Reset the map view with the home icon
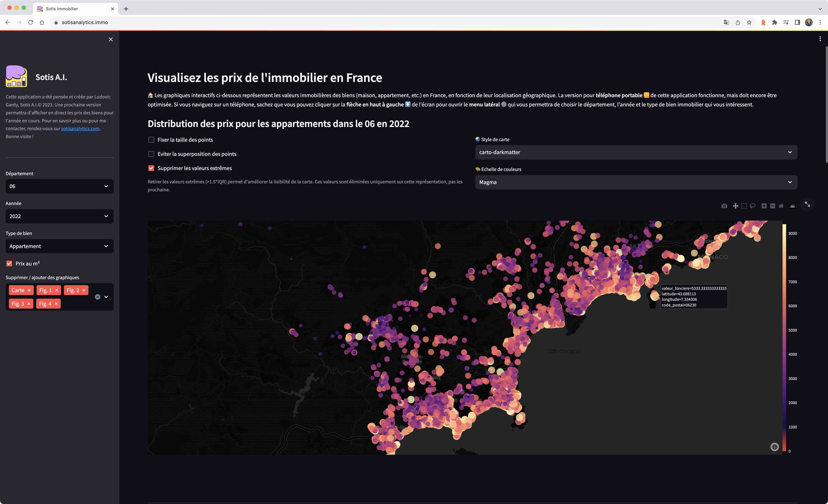 (781, 206)
